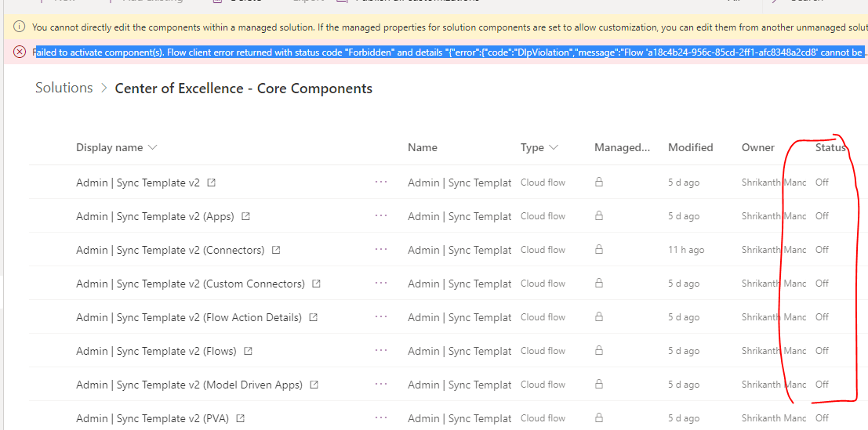The width and height of the screenshot is (868, 430).
Task: Click the Name column header
Action: [x=423, y=147]
